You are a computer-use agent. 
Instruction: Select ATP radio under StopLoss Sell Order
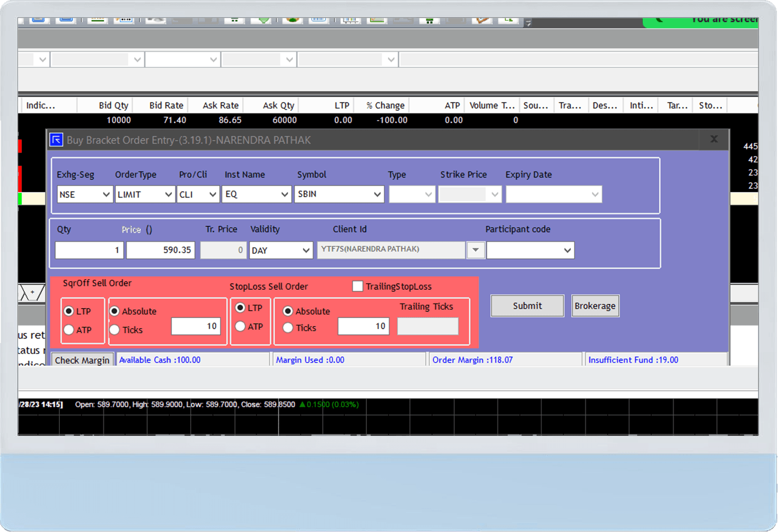click(x=241, y=327)
